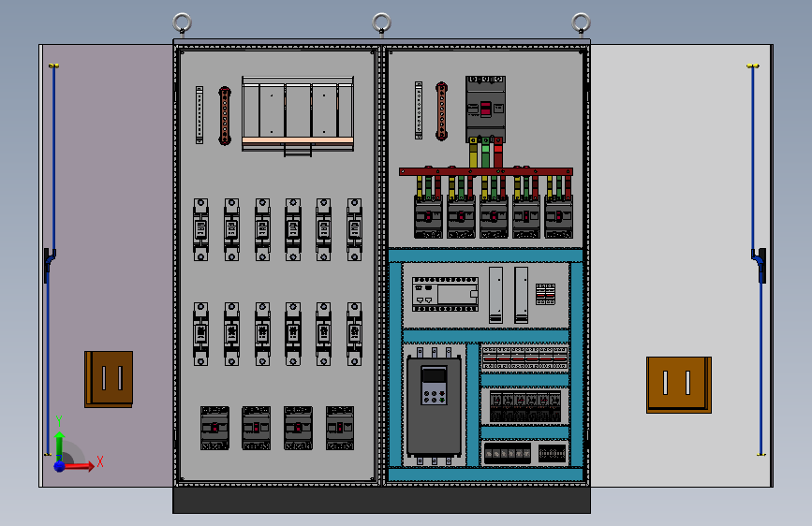This screenshot has height=526, width=812.
Task: Select the leftmost breaker under the red busbar
Action: click(428, 216)
